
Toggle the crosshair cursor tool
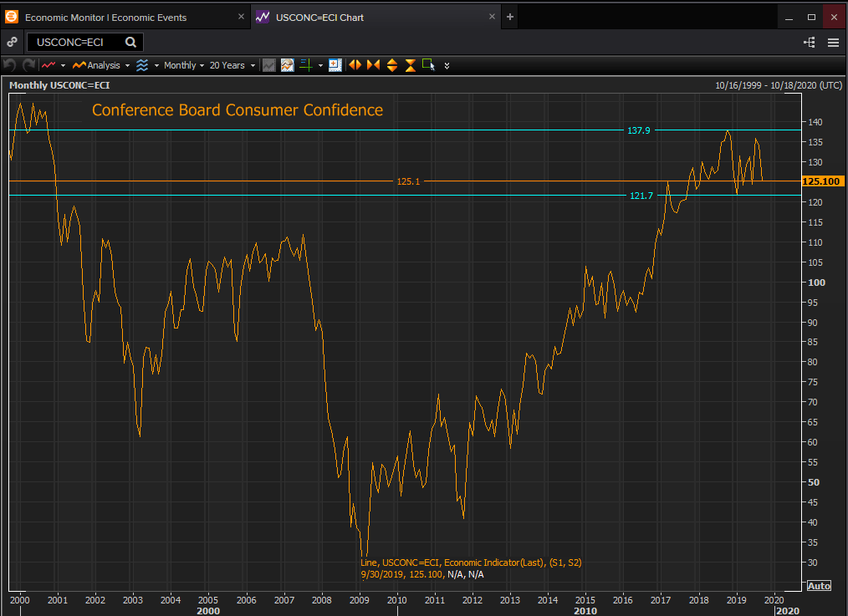(x=304, y=65)
